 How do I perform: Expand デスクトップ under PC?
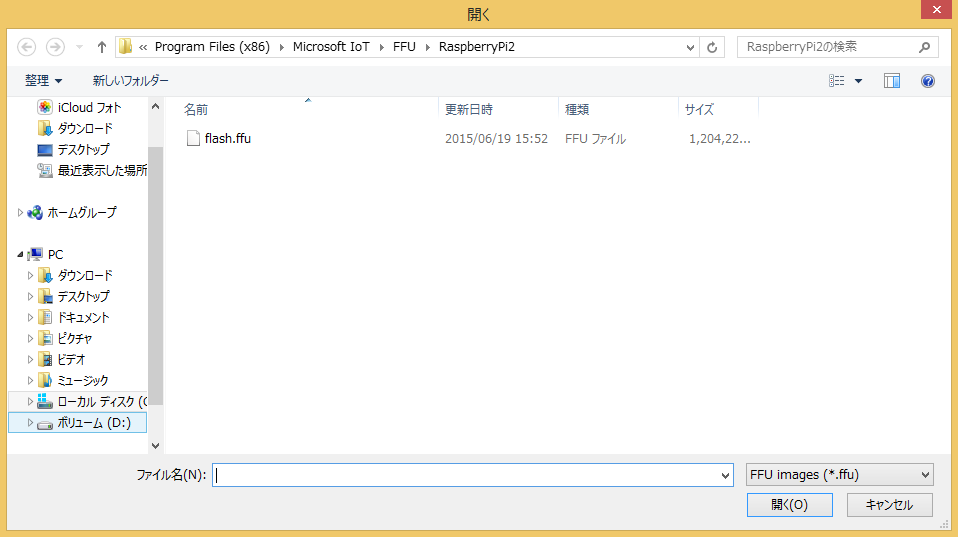point(30,296)
